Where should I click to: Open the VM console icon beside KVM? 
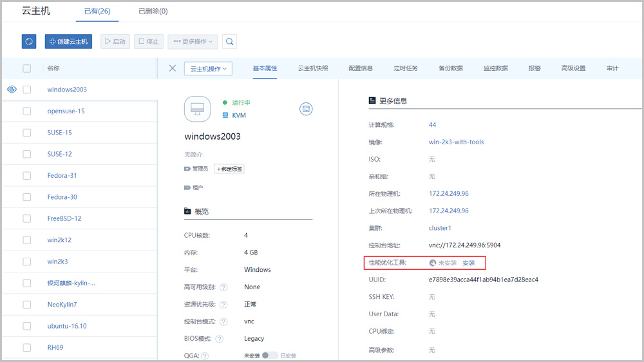(x=306, y=109)
